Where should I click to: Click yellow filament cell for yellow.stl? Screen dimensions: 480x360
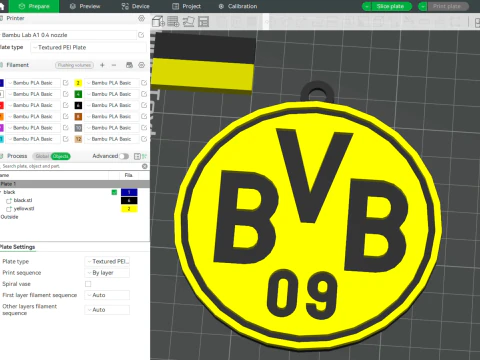pyautogui.click(x=129, y=209)
